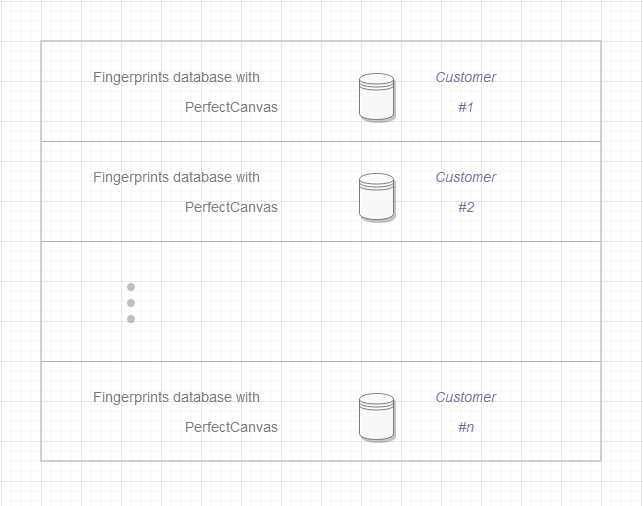The width and height of the screenshot is (643, 506).
Task: Click the '#n' customer number label
Action: click(466, 427)
